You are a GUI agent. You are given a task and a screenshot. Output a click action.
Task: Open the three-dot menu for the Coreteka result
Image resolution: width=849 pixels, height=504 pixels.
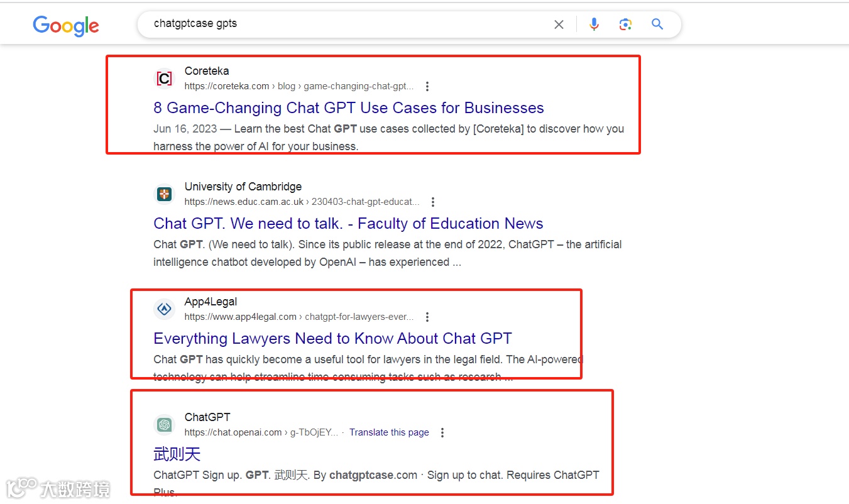pyautogui.click(x=427, y=87)
